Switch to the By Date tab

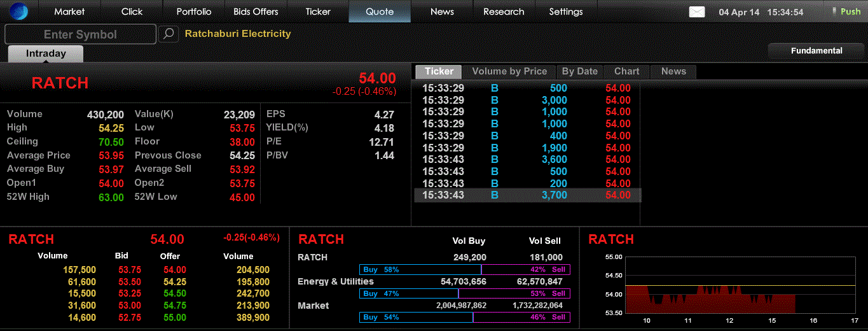[580, 71]
